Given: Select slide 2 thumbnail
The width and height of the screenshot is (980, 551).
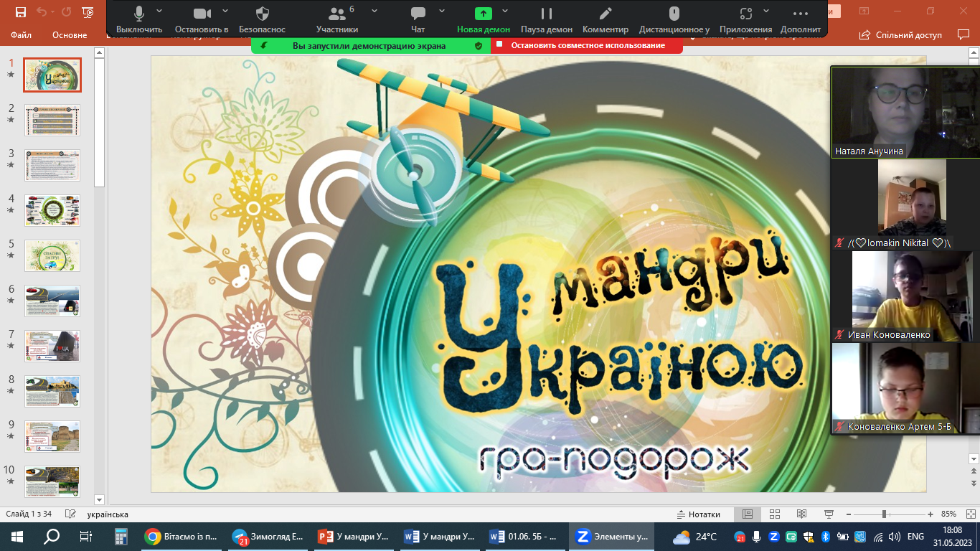Looking at the screenshot, I should [x=52, y=120].
